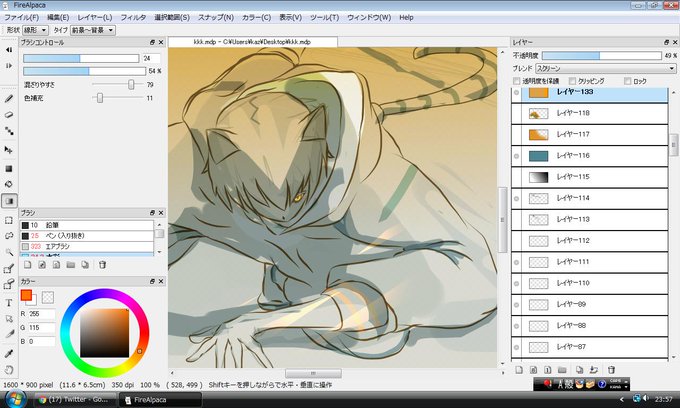Create a layer folder in レイヤー panel
The height and width of the screenshot is (408, 680).
[562, 370]
